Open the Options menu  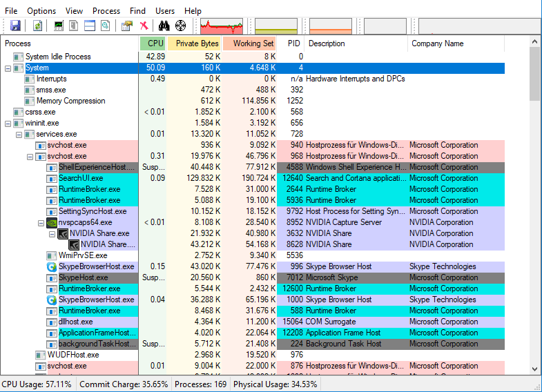click(41, 11)
